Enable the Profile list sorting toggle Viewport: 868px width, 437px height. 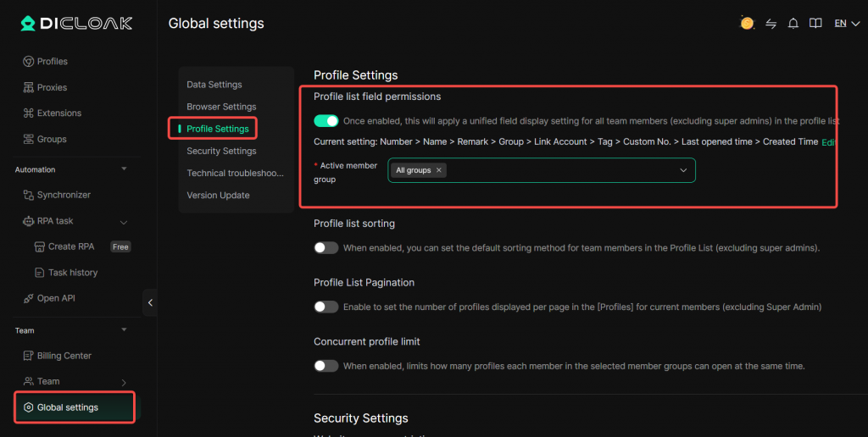pos(326,248)
